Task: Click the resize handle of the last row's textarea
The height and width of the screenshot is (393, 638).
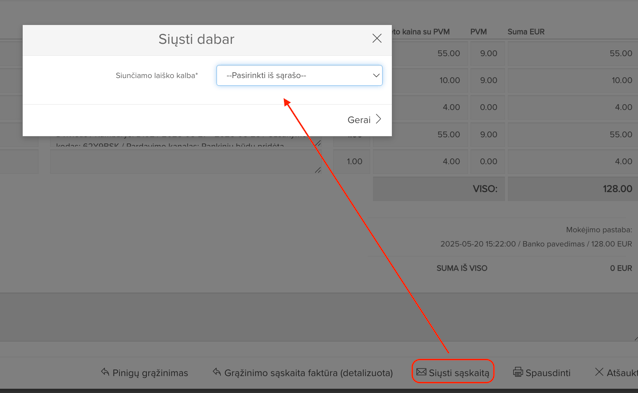Action: click(x=318, y=170)
